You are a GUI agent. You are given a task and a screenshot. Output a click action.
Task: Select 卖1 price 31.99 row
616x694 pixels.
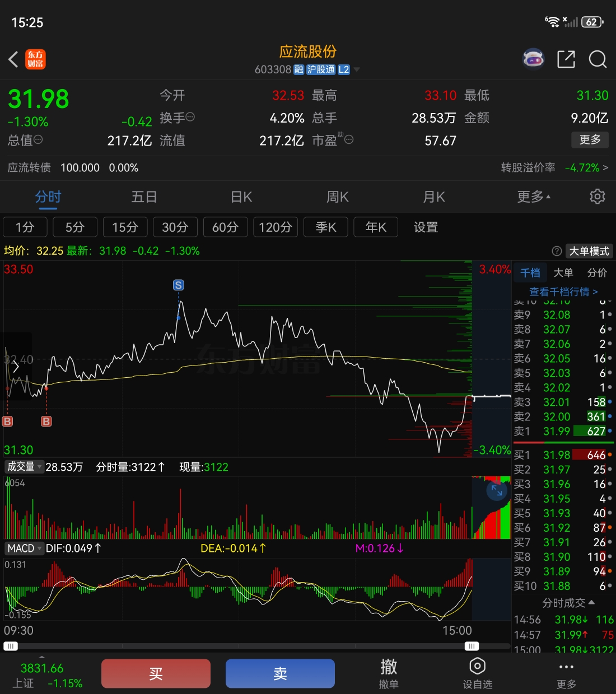pyautogui.click(x=563, y=431)
